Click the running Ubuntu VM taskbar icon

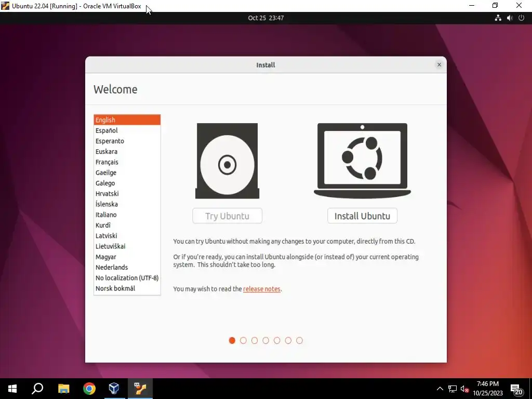coord(140,389)
